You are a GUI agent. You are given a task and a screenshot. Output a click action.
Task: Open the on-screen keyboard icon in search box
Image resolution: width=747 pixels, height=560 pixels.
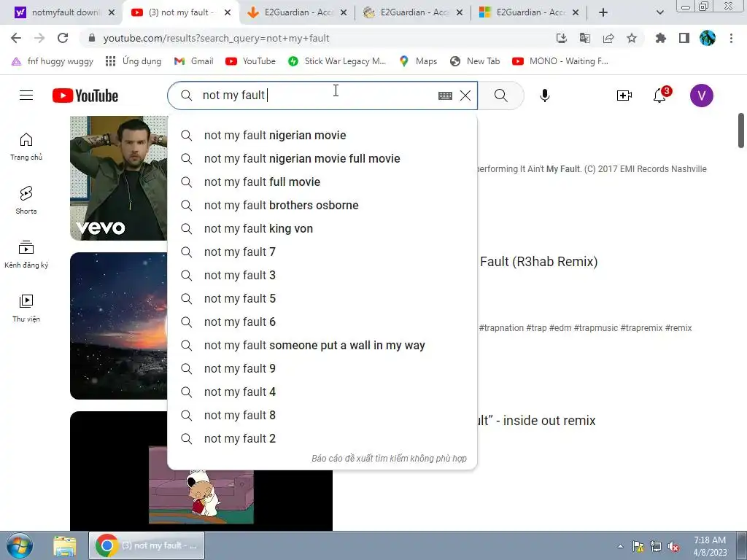(445, 96)
